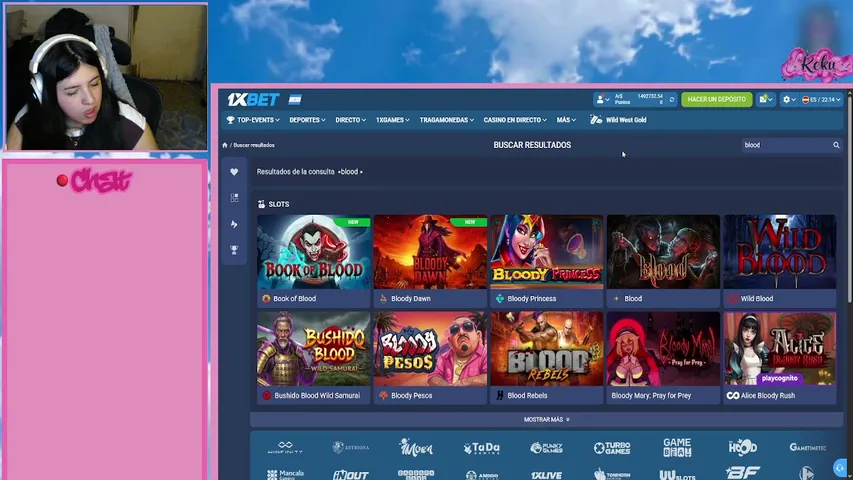Select the Game Beat provider logo
Viewport: 853px width, 480px height.
coord(677,447)
